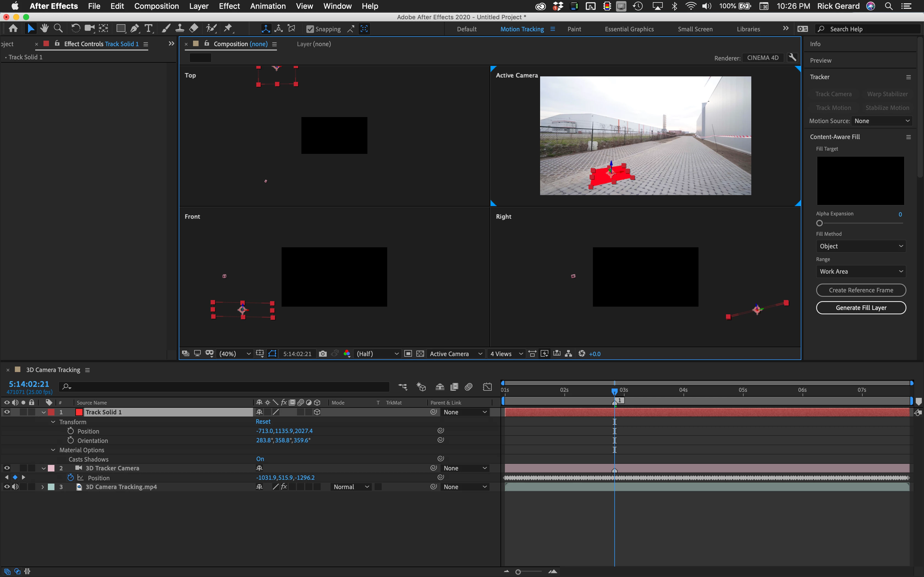The image size is (924, 577).
Task: Switch to the Essential Graphics workspace
Action: pyautogui.click(x=629, y=29)
